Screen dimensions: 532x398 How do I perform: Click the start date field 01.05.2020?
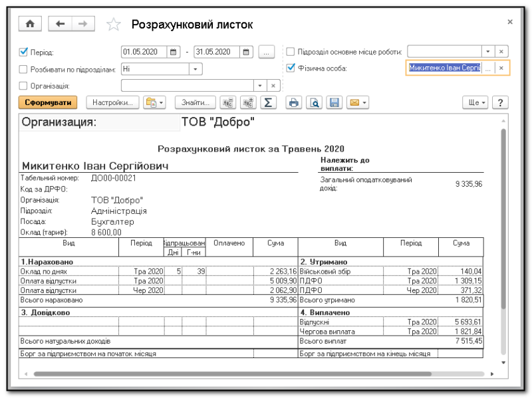click(x=144, y=52)
